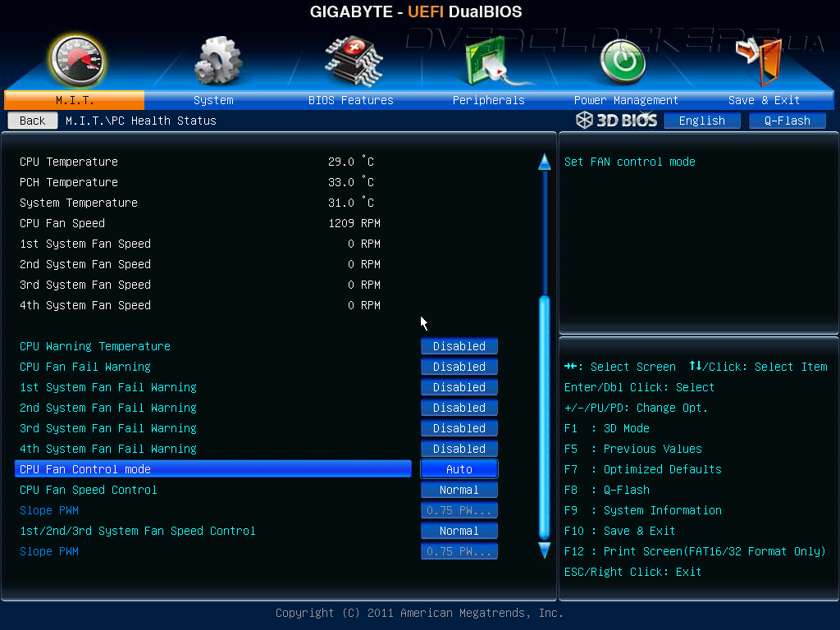Click Slope PWM value below System Fan Speed Control
Viewport: 840px width, 630px height.
pos(459,551)
